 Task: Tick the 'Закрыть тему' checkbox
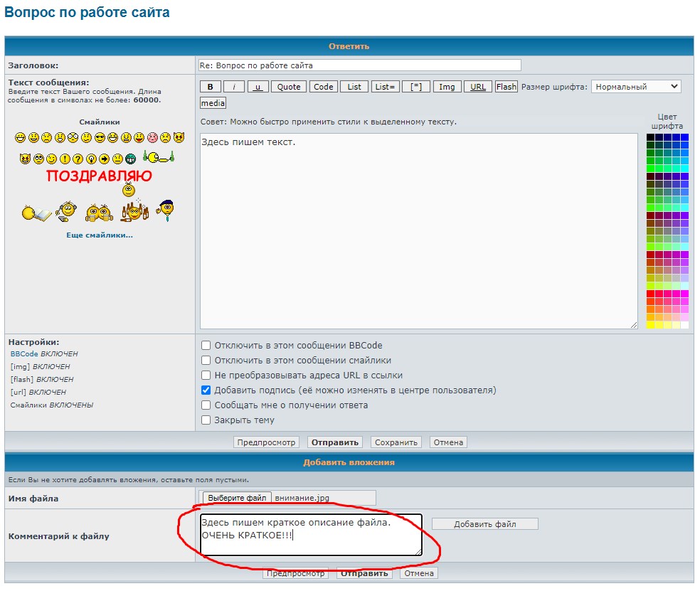coord(206,420)
